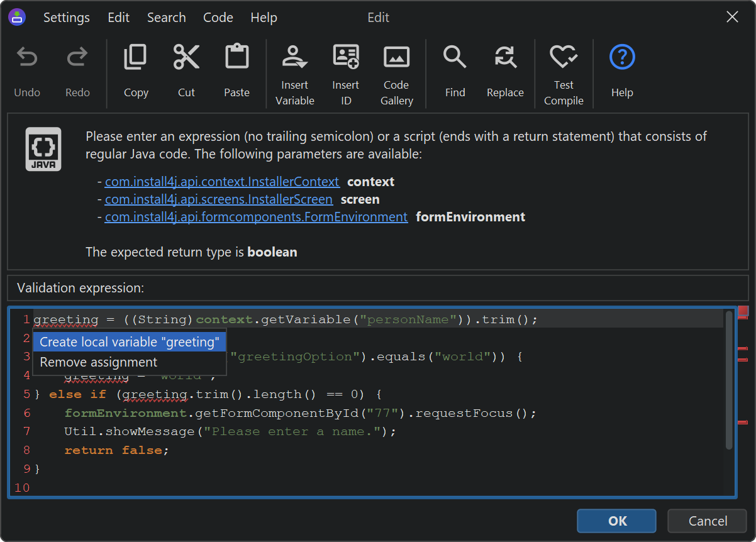Open the InstallerContext documentation link
Screen dimensions: 756x542
222,182
